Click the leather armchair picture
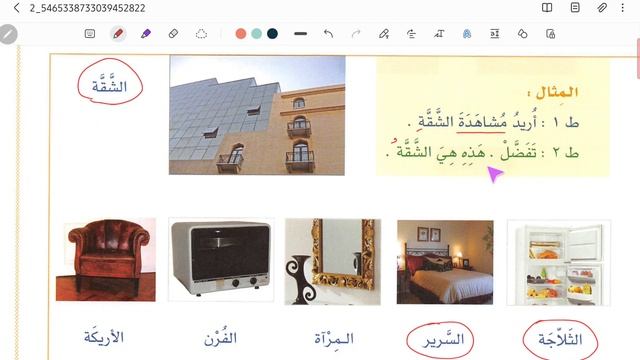 [x=106, y=260]
